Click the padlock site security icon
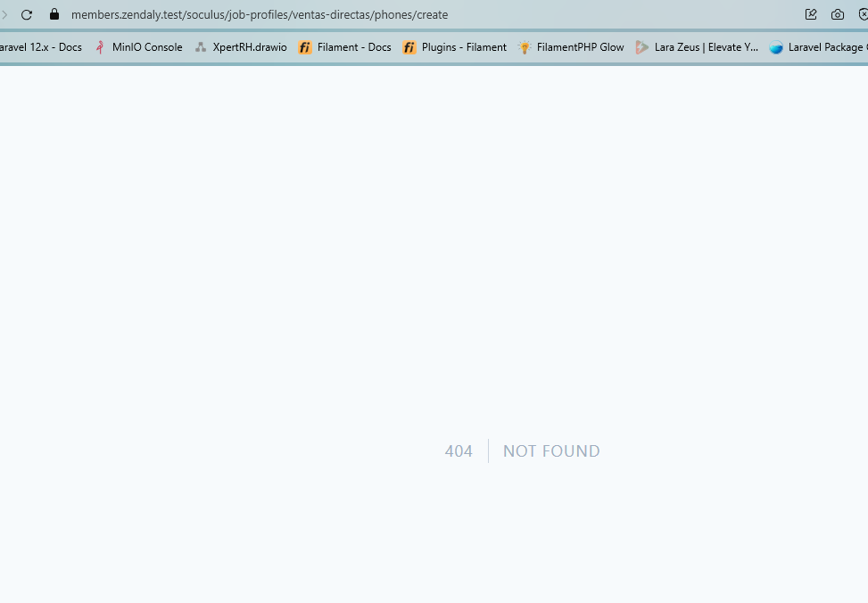This screenshot has height=603, width=868. [54, 14]
